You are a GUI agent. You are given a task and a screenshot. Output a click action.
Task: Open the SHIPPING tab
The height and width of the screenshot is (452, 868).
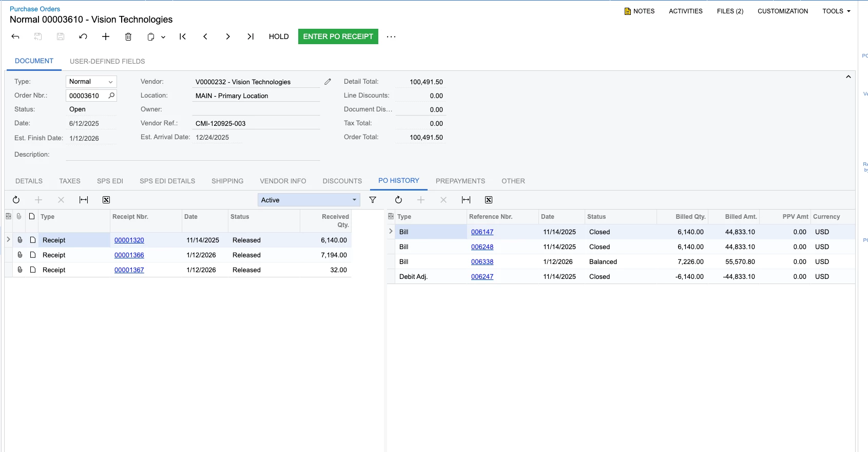click(227, 181)
